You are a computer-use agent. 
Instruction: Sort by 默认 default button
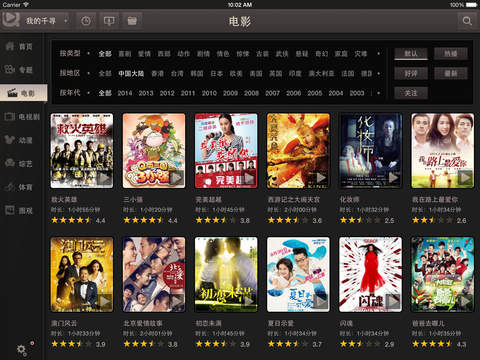pyautogui.click(x=411, y=53)
